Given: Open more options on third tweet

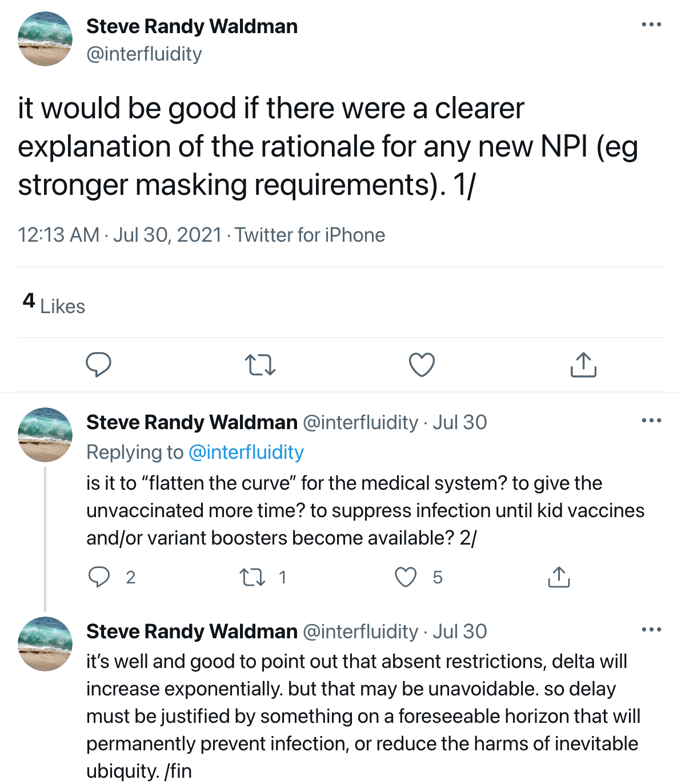Looking at the screenshot, I should point(651,630).
